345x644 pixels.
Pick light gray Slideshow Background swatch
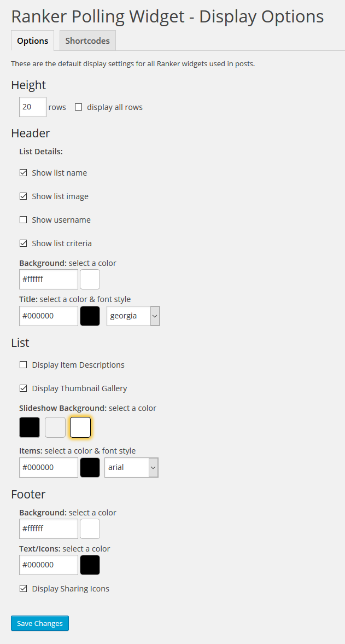point(55,427)
